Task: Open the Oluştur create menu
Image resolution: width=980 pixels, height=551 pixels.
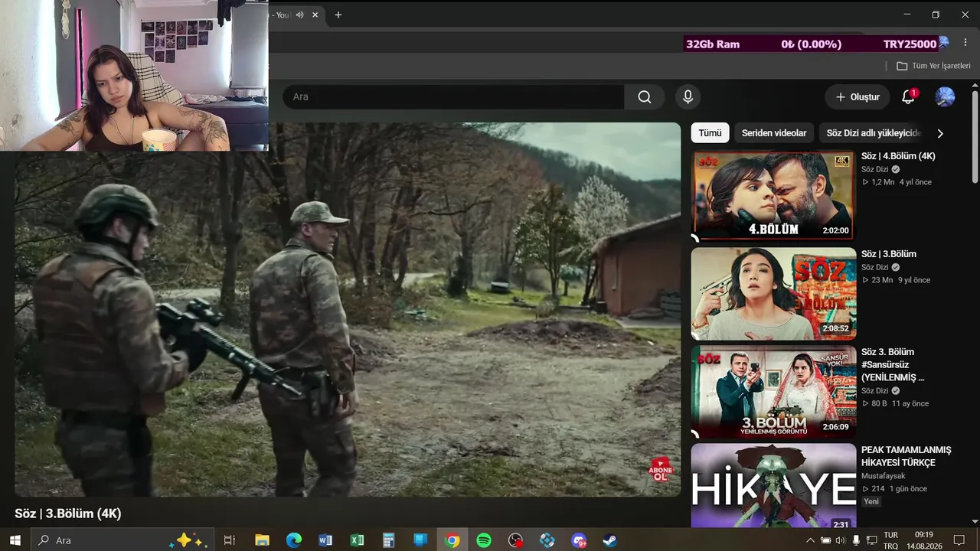Action: 857,97
